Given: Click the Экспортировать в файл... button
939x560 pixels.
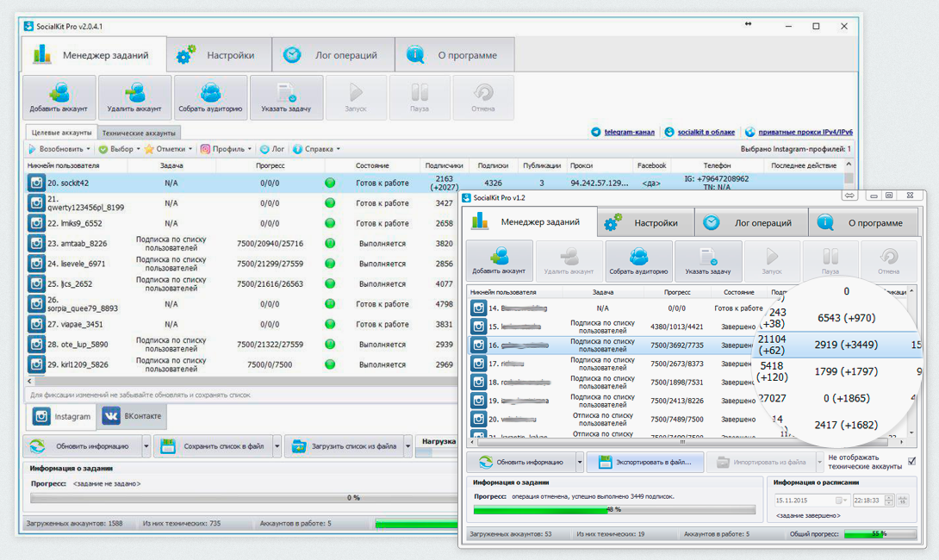Looking at the screenshot, I should click(644, 463).
